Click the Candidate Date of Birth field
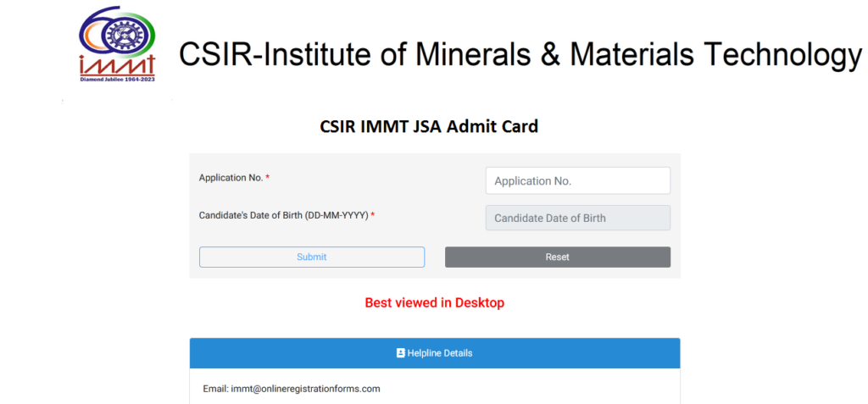Screen dimensions: 868x404 [578, 218]
